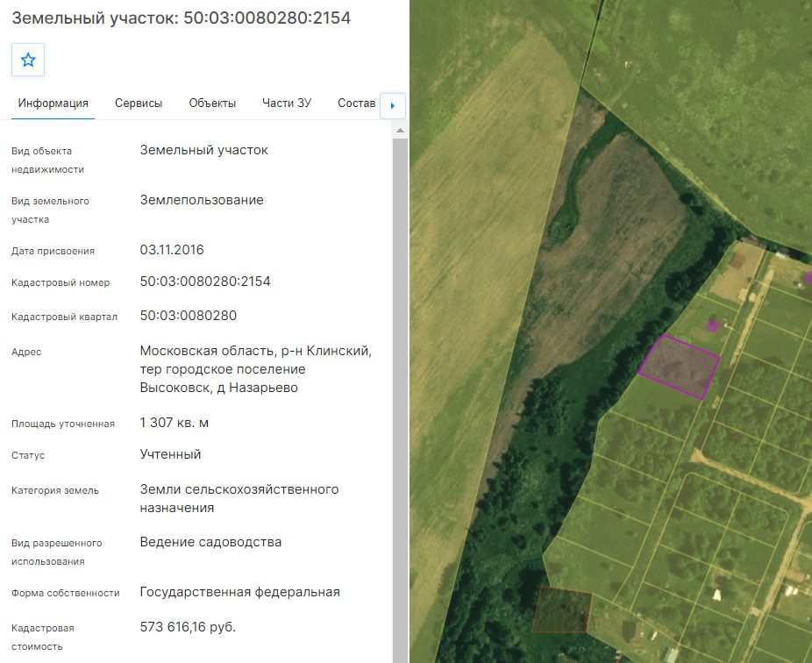Screen dimensions: 812x663
Task: Click the Адрес field label
Action: point(26,353)
